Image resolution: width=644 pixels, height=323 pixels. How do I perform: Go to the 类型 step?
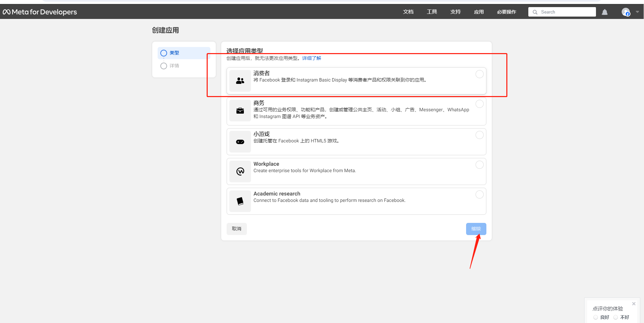(184, 53)
